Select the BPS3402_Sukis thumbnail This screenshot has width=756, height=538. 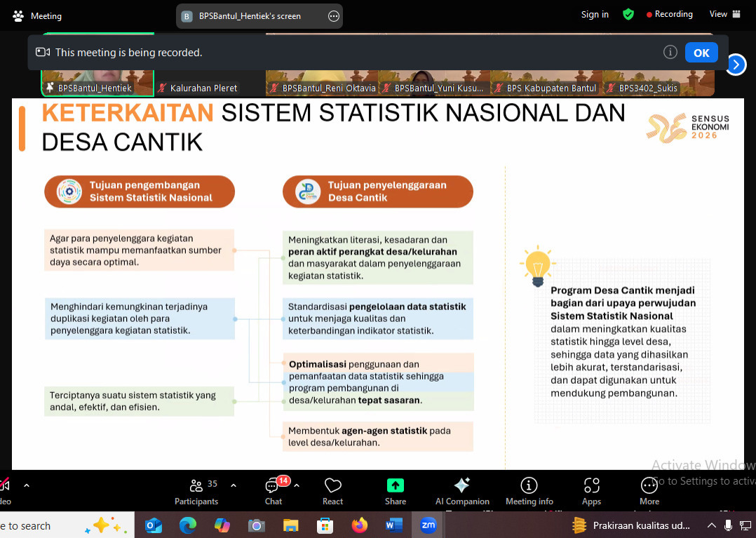(658, 82)
